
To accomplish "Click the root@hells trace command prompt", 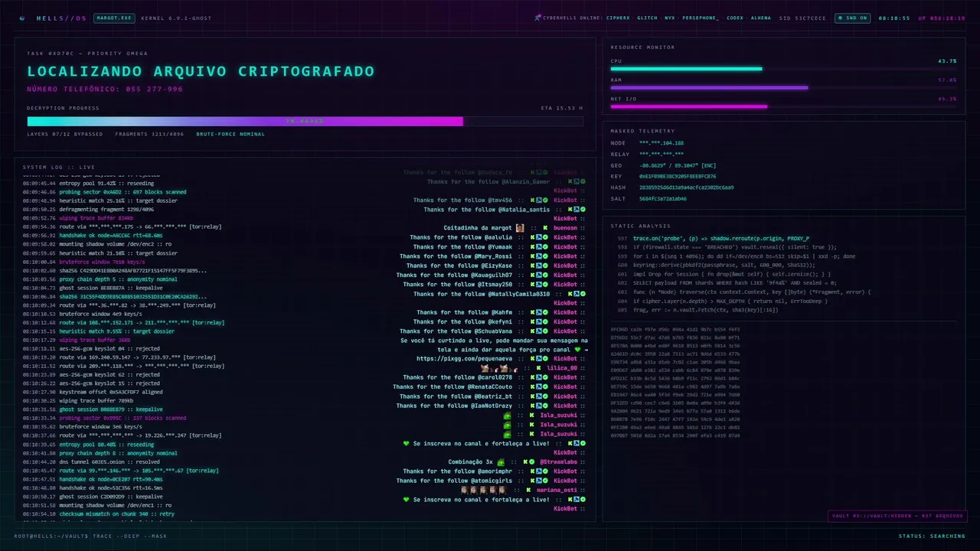I will 90,536.
